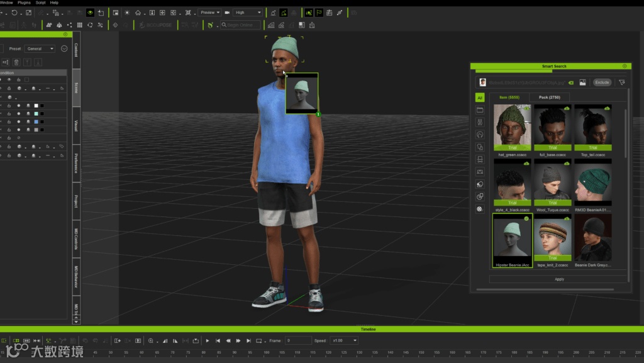Clear the image search query tag

[571, 83]
